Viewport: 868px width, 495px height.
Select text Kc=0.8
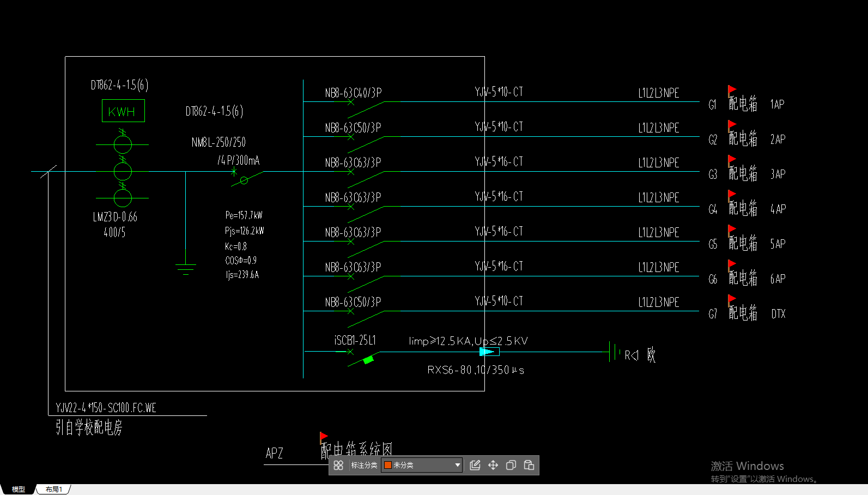coord(236,246)
